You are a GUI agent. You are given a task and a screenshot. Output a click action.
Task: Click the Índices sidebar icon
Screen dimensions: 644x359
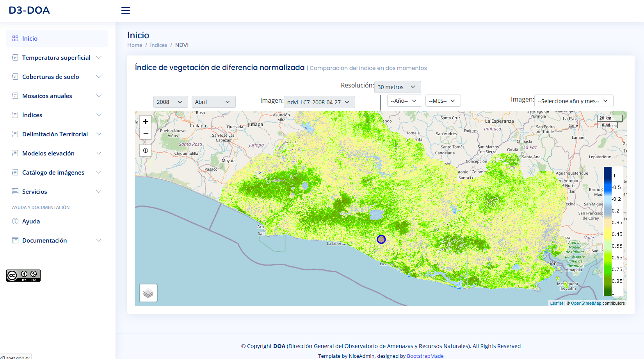[x=15, y=115]
